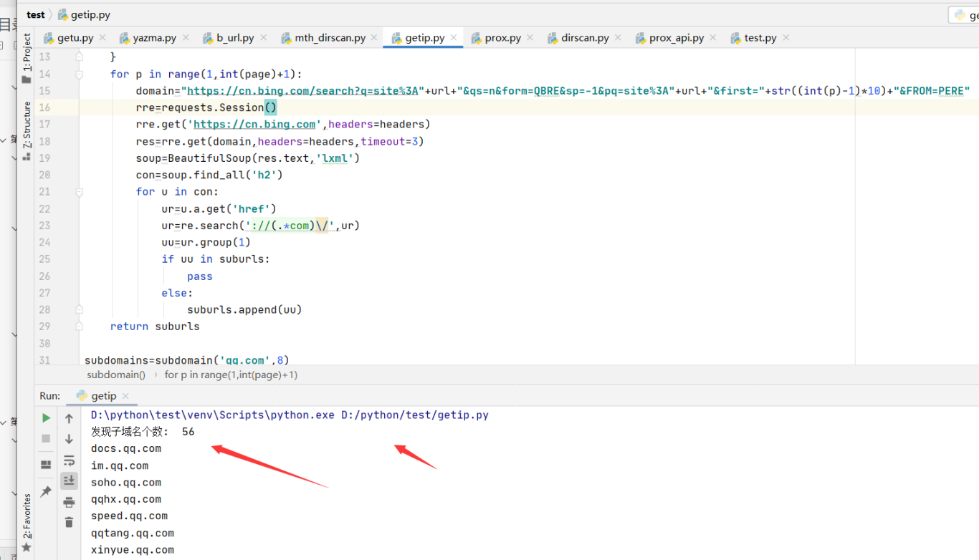979x560 pixels.
Task: Place cursor on 'return suburls' line
Action: pos(155,327)
